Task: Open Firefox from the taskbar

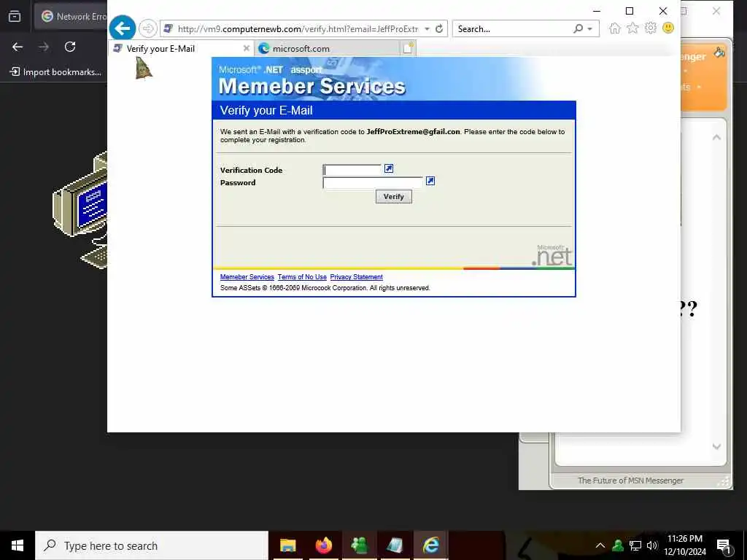Action: (323, 545)
